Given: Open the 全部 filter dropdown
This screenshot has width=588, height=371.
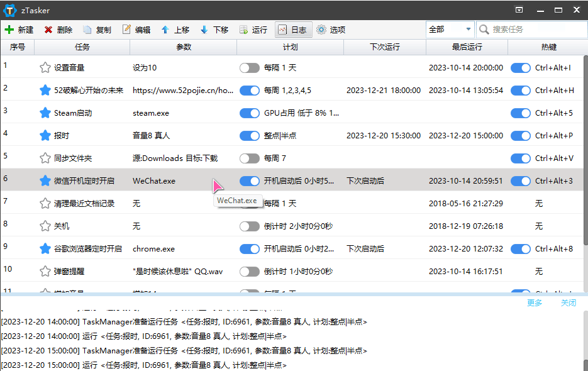Looking at the screenshot, I should click(468, 29).
